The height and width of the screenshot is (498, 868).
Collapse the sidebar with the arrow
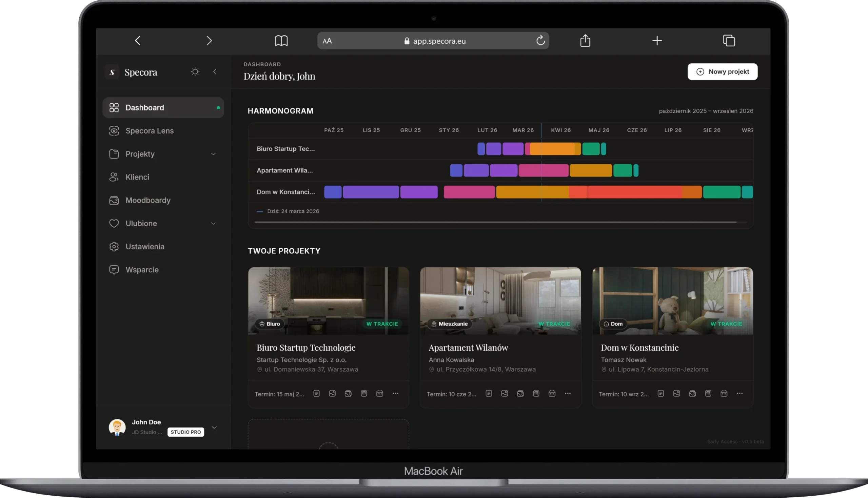[215, 71]
